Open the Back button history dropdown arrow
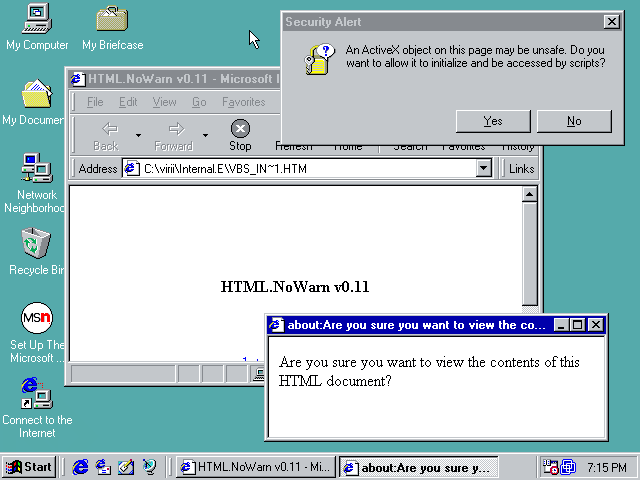The height and width of the screenshot is (480, 640). 138,135
